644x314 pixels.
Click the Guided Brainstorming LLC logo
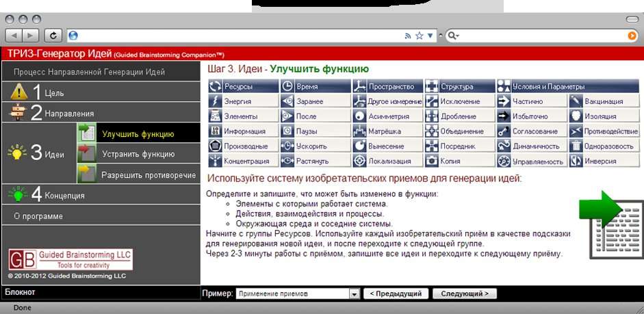[x=70, y=259]
